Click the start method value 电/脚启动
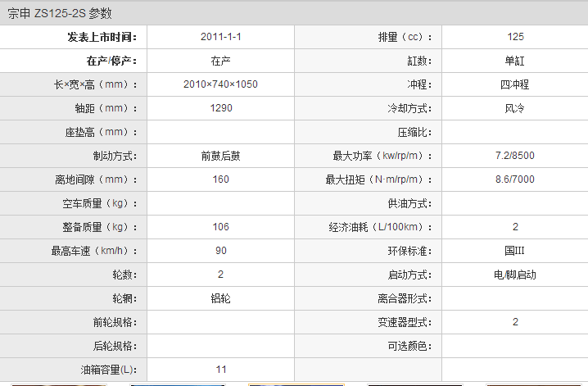The image size is (588, 386). pyautogui.click(x=515, y=275)
